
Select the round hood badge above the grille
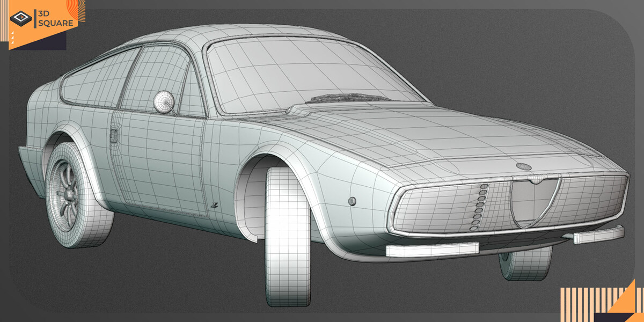(x=524, y=166)
